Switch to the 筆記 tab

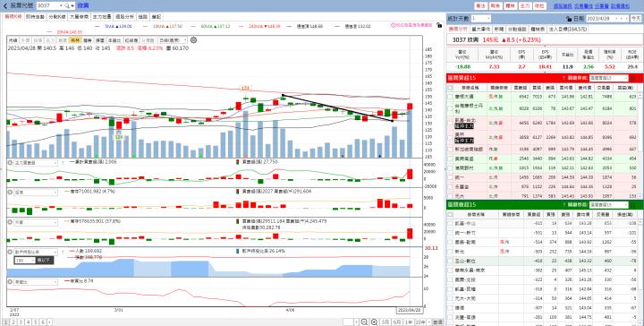(x=157, y=17)
